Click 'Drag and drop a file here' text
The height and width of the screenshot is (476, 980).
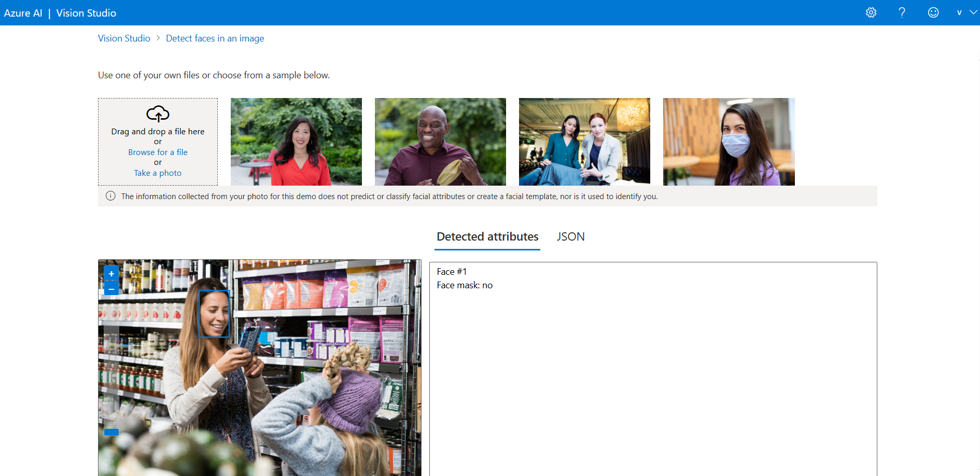158,132
